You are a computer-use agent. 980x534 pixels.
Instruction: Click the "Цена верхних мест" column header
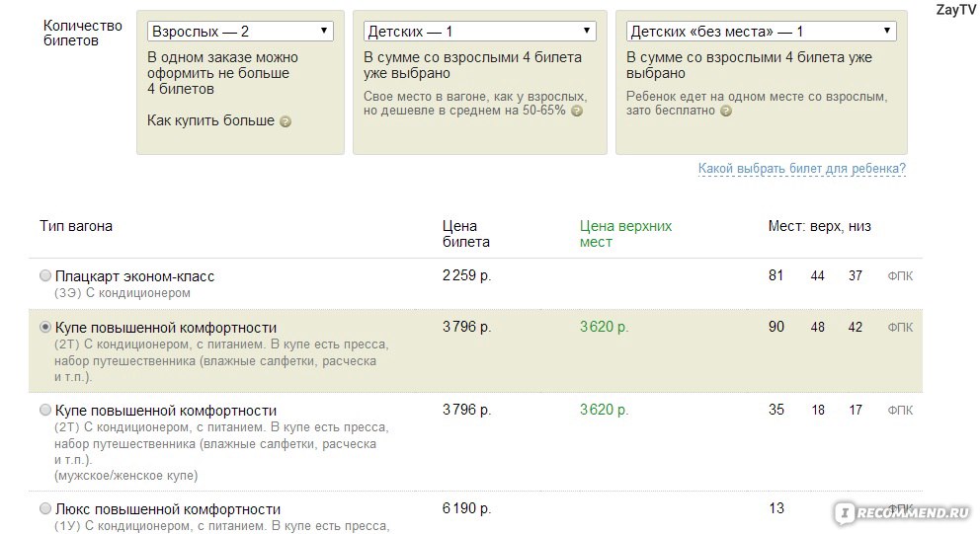pos(625,234)
